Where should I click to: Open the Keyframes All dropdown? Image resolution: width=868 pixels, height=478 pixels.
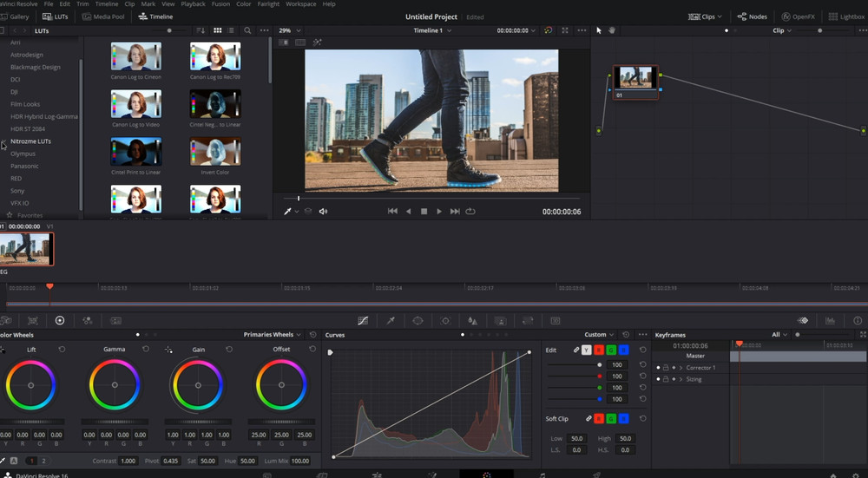779,335
